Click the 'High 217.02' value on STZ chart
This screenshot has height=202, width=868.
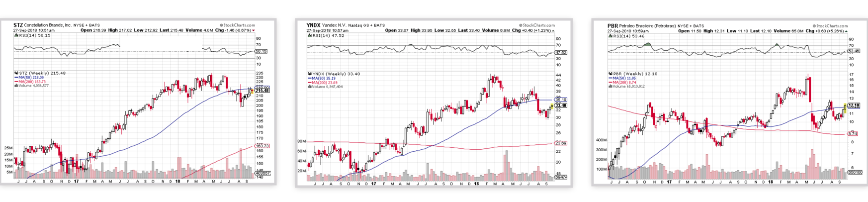120,30
